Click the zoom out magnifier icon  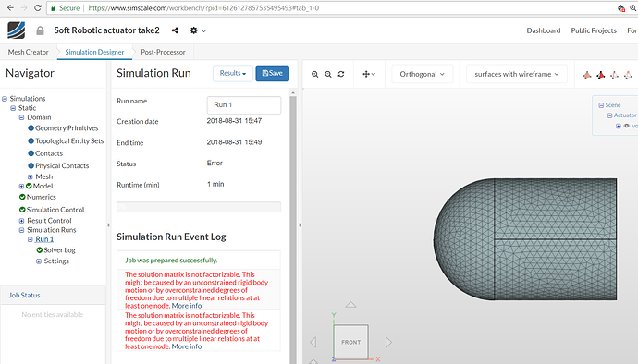[328, 74]
